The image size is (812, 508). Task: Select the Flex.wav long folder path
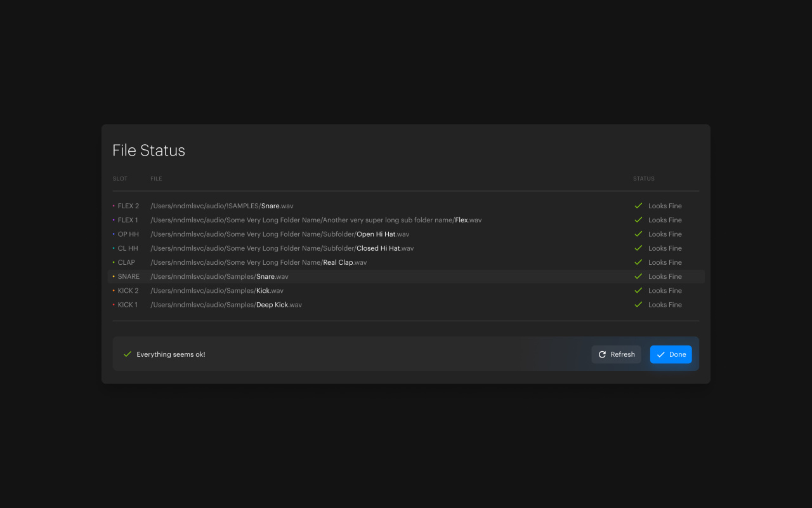(x=315, y=220)
